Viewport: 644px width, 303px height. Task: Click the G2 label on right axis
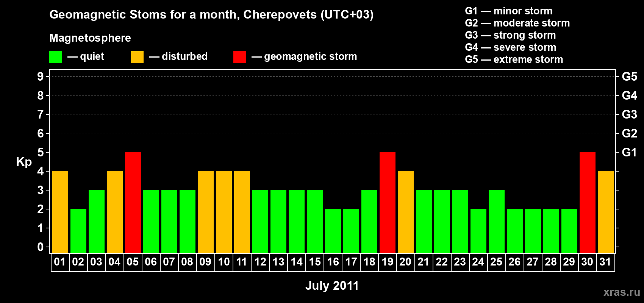tap(629, 133)
